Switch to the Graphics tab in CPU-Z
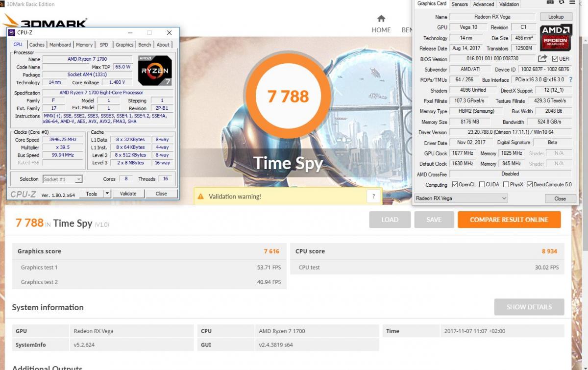588x370 pixels. 124,45
